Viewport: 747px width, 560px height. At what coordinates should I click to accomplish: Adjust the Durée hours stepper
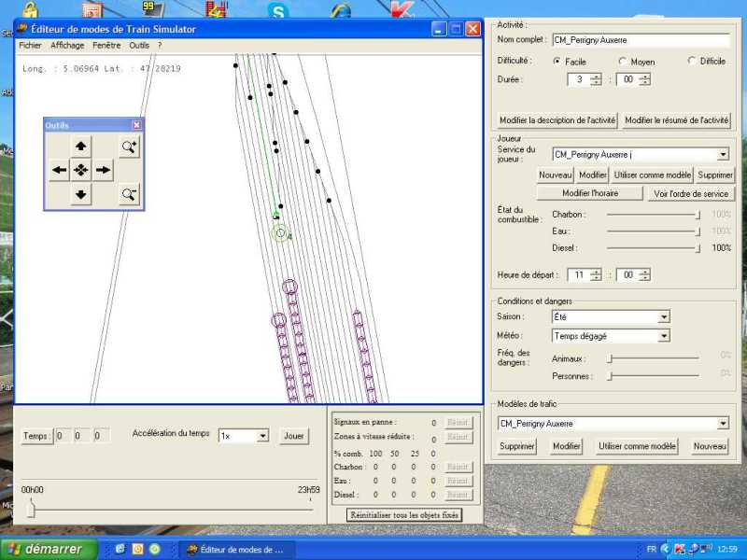coord(596,79)
